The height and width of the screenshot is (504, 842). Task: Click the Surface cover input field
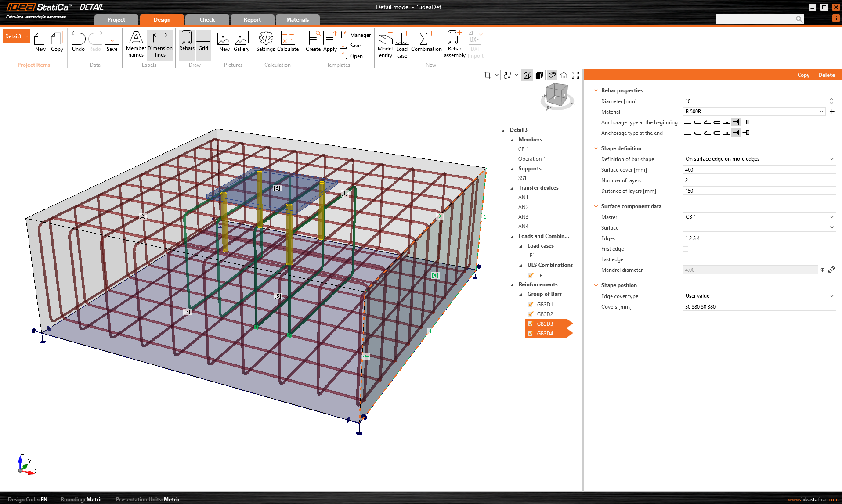(x=759, y=170)
